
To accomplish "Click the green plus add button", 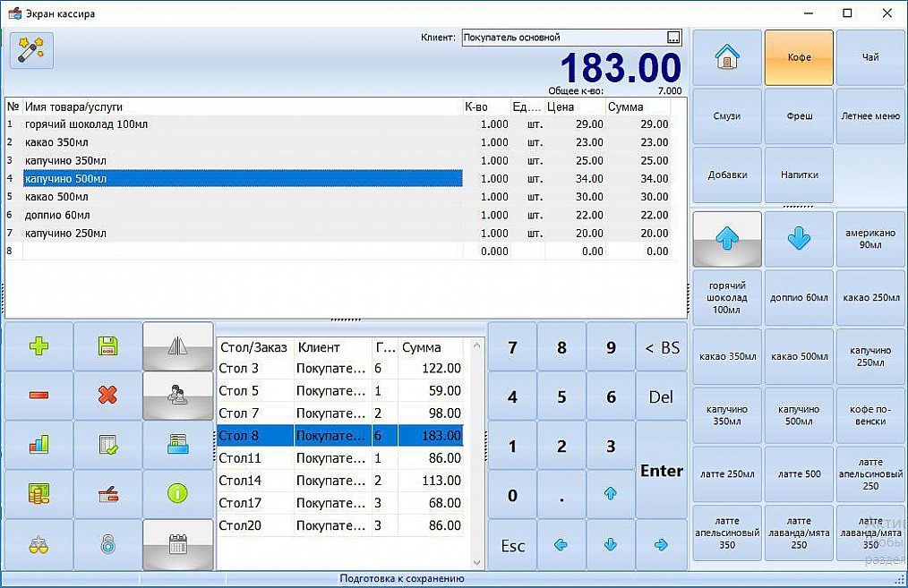I will (39, 346).
